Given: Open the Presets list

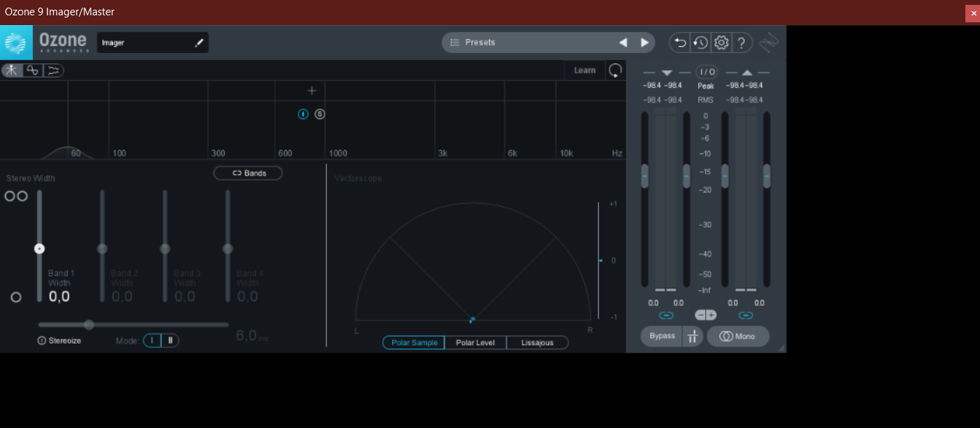Looking at the screenshot, I should point(480,43).
